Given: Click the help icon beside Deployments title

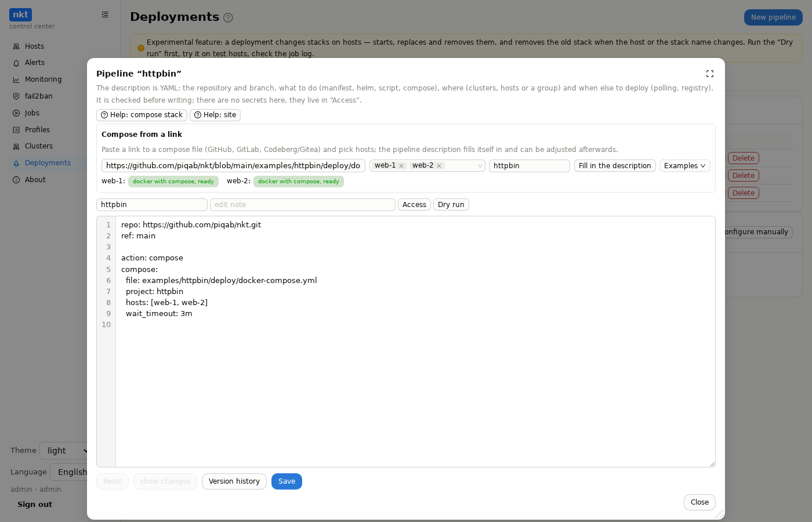Looking at the screenshot, I should click(228, 17).
